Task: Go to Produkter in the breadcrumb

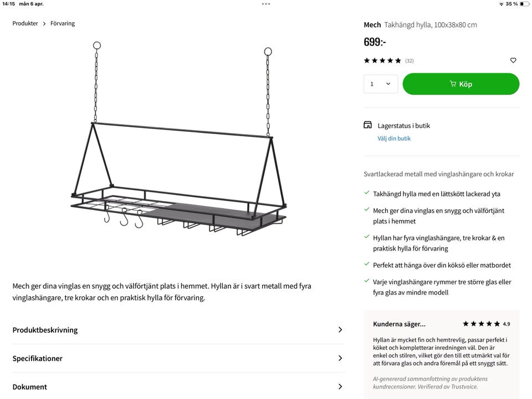Action: coord(25,23)
